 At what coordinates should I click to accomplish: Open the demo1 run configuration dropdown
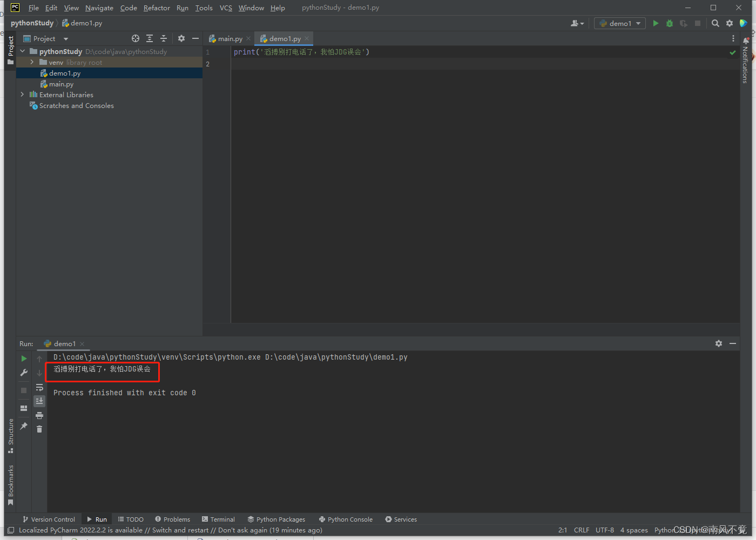pyautogui.click(x=620, y=23)
